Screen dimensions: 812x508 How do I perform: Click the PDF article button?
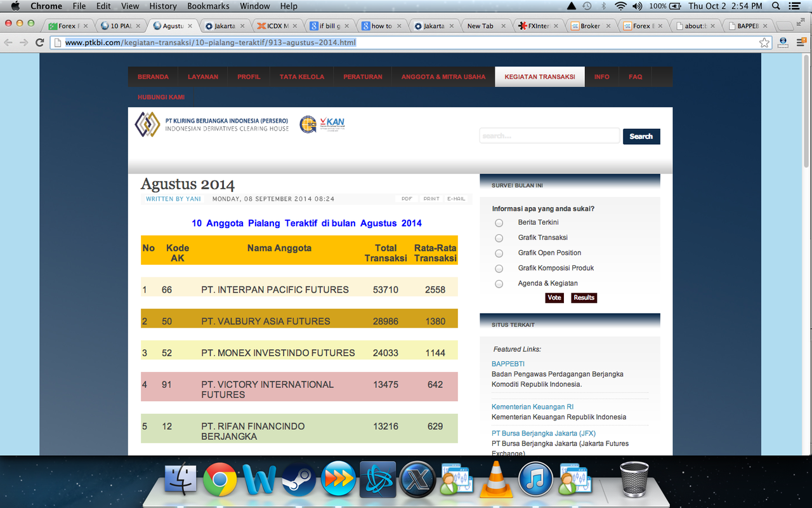click(x=407, y=199)
